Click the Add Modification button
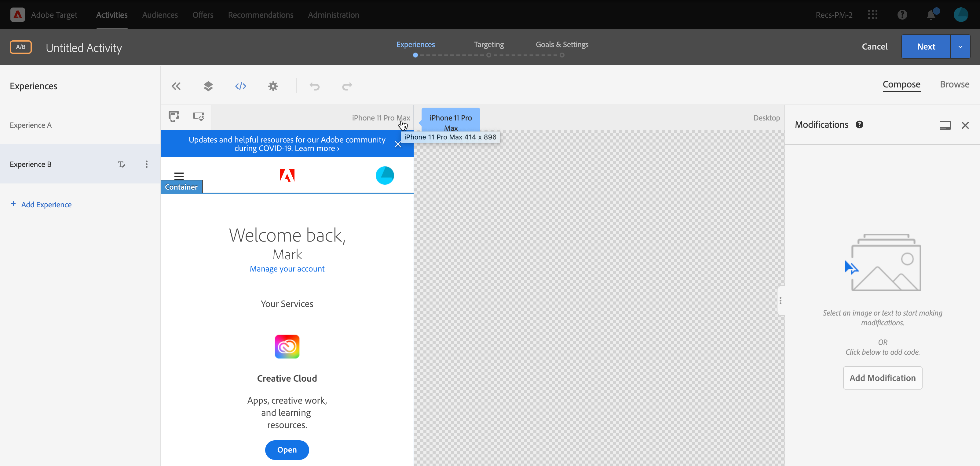The width and height of the screenshot is (980, 466). (x=882, y=378)
